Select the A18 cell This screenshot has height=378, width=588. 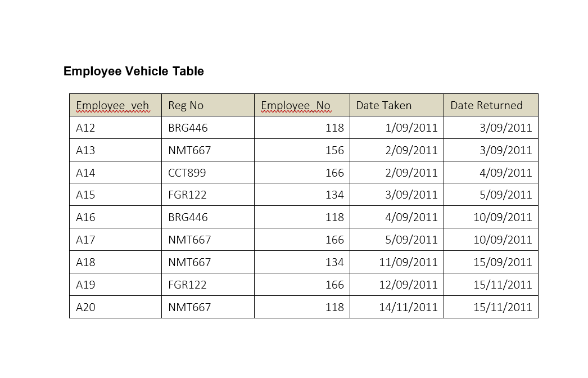coord(115,262)
